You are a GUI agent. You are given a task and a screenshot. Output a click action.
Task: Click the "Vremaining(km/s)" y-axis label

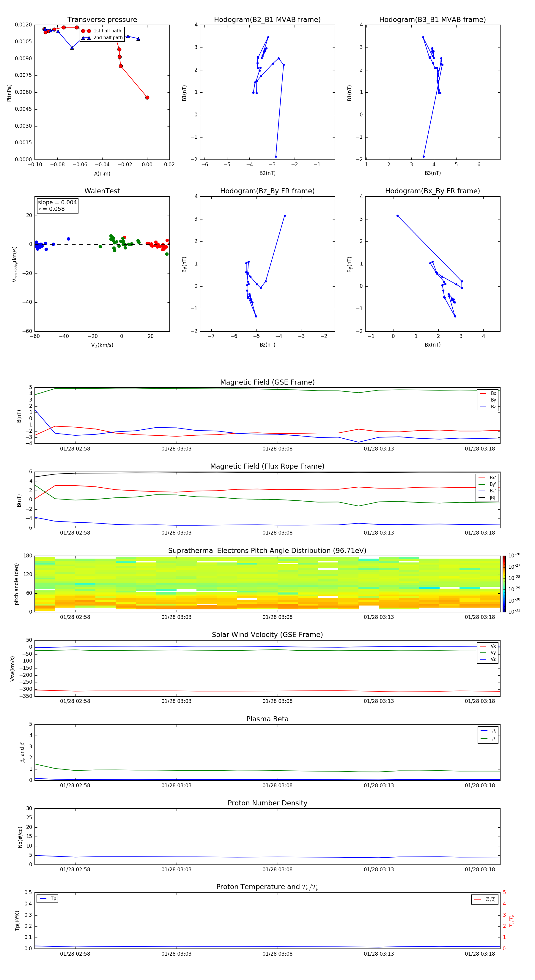[x=15, y=264]
